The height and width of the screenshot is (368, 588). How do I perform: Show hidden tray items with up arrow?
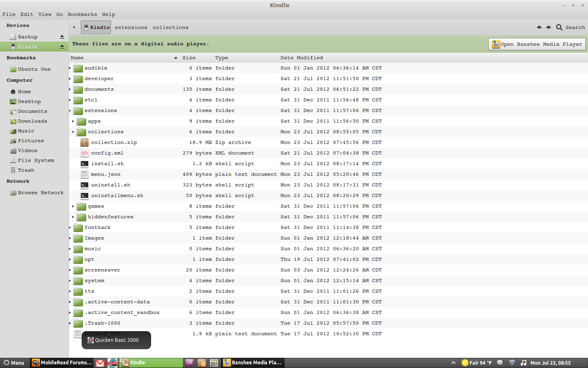coord(453,363)
